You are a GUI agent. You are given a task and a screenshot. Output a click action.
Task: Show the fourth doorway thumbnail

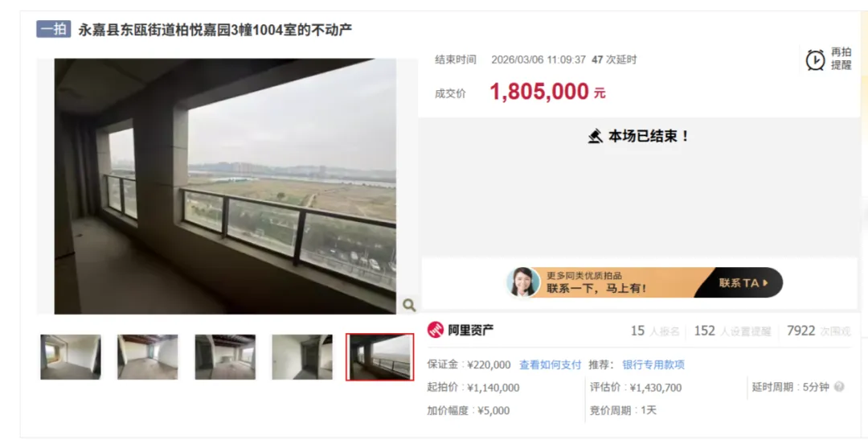click(x=302, y=357)
